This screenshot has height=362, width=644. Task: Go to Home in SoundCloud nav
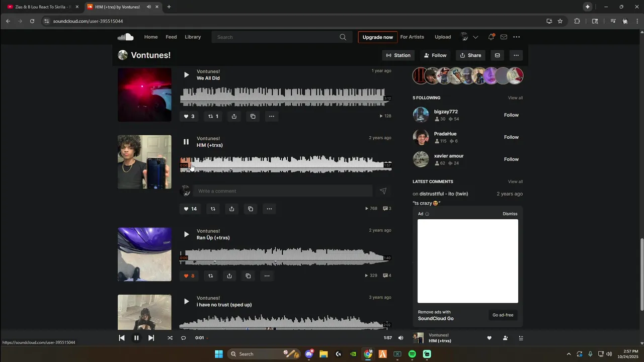151,37
